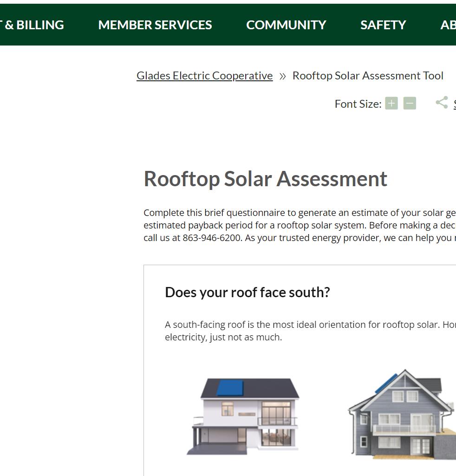Open the Member Services menu
This screenshot has height=476, width=456.
click(155, 25)
